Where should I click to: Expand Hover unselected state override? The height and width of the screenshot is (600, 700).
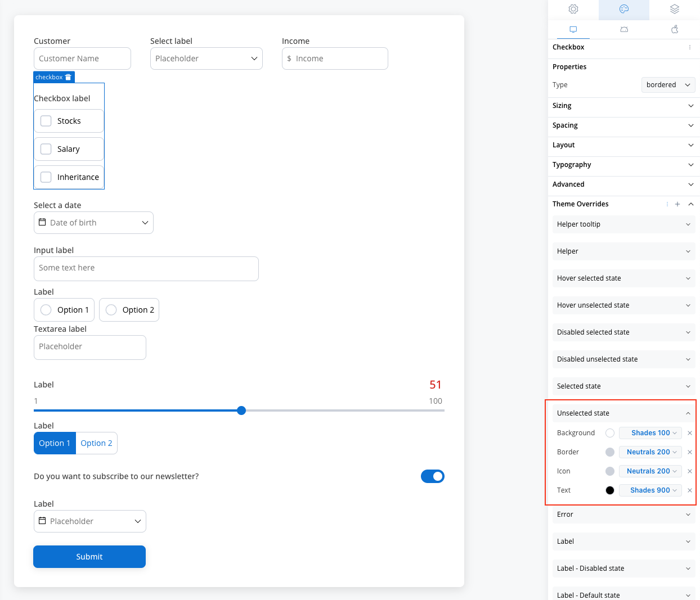coord(624,305)
